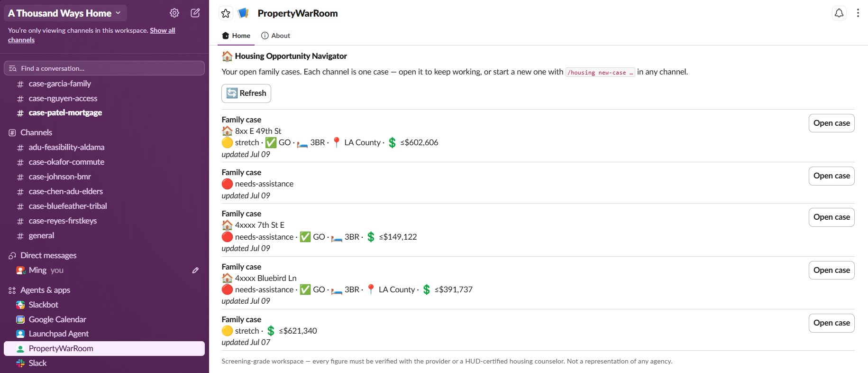Viewport: 868px width, 373px height.
Task: Click the Show all channels link
Action: (x=91, y=35)
